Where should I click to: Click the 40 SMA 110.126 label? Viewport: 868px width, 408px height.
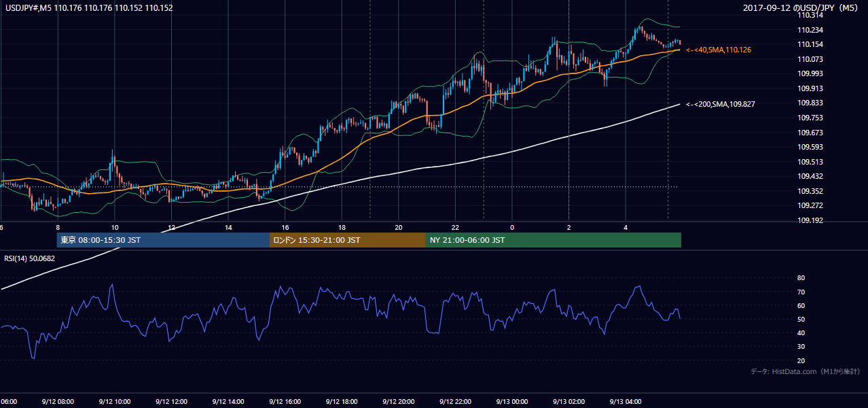719,50
